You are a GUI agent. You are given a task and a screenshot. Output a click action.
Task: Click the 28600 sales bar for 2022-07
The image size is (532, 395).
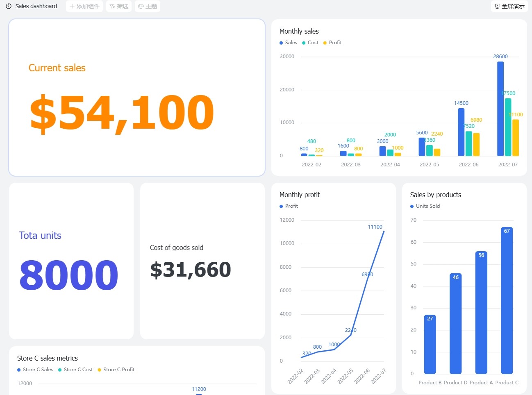tap(500, 109)
